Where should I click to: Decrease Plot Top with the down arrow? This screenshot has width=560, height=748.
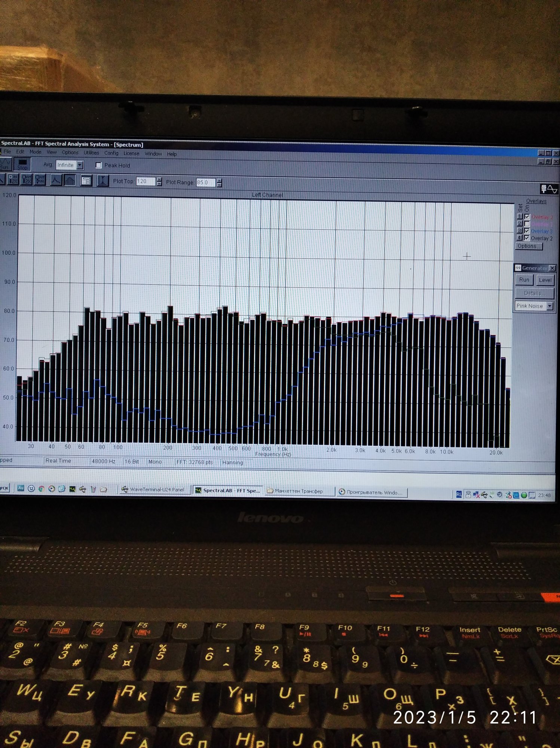(159, 184)
